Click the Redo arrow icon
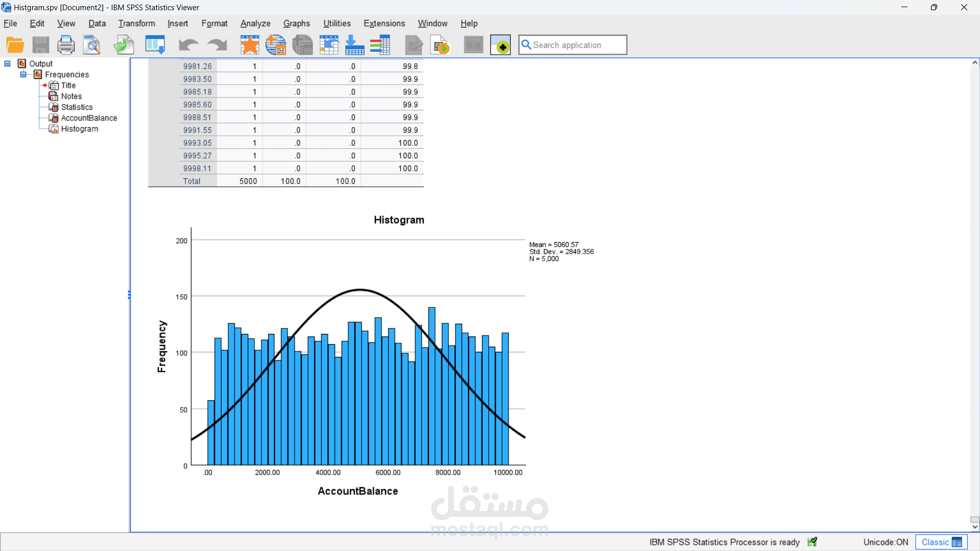 [x=218, y=45]
